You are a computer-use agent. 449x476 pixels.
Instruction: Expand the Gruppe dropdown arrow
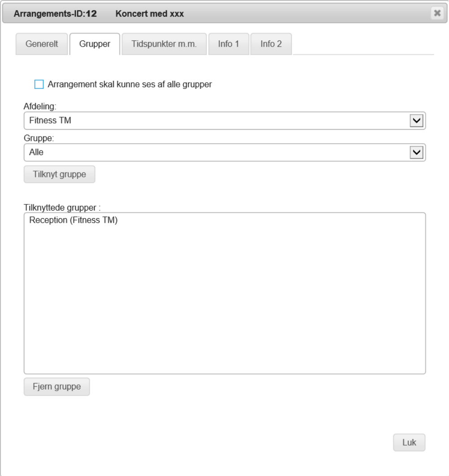(417, 153)
